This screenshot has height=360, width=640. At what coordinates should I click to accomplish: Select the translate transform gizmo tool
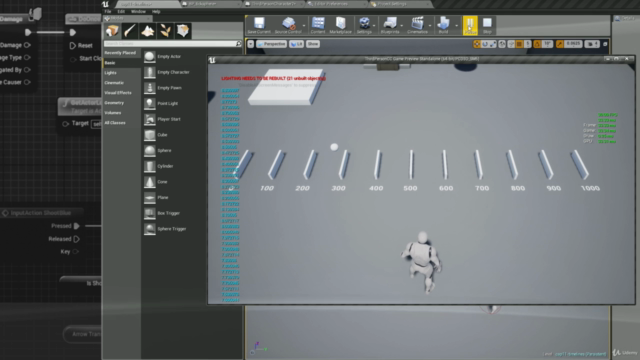477,44
